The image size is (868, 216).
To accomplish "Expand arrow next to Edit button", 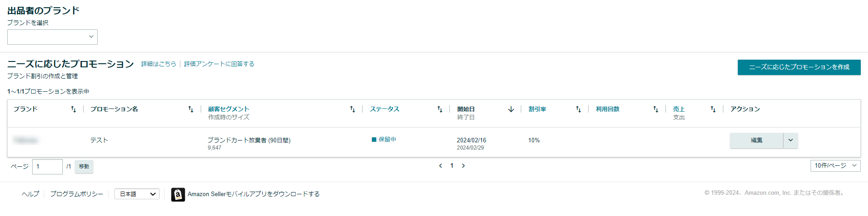I will coord(791,141).
